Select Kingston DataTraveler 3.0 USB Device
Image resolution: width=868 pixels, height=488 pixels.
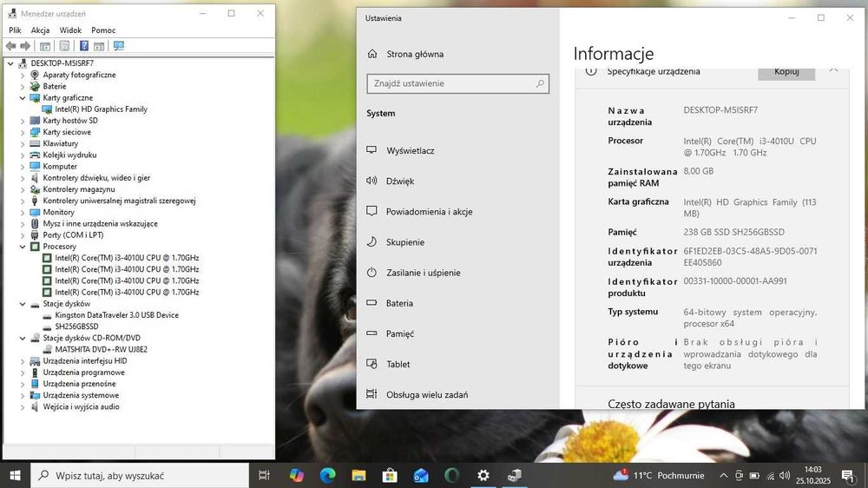tap(116, 314)
